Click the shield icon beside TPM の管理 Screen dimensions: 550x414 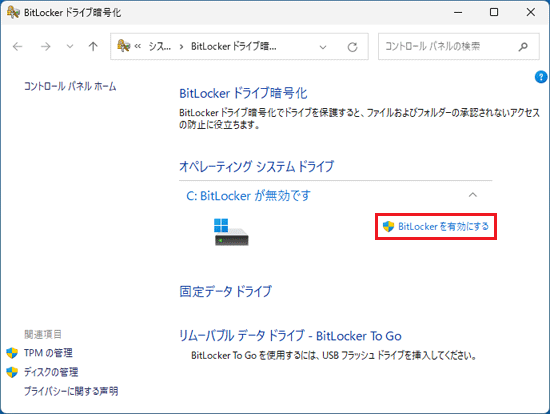pos(12,353)
